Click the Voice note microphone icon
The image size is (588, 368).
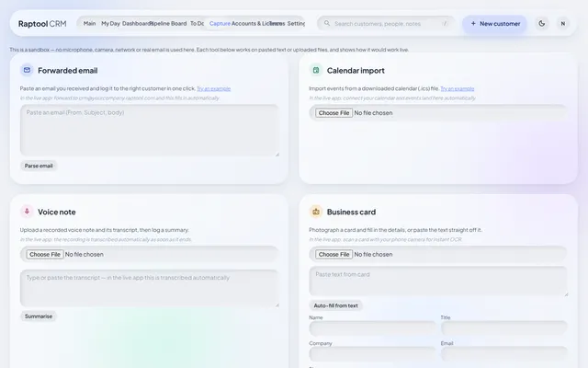(27, 212)
